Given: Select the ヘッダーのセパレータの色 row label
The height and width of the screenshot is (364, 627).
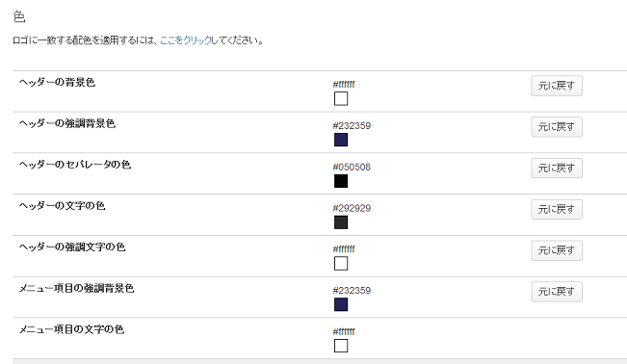Looking at the screenshot, I should coord(75,165).
